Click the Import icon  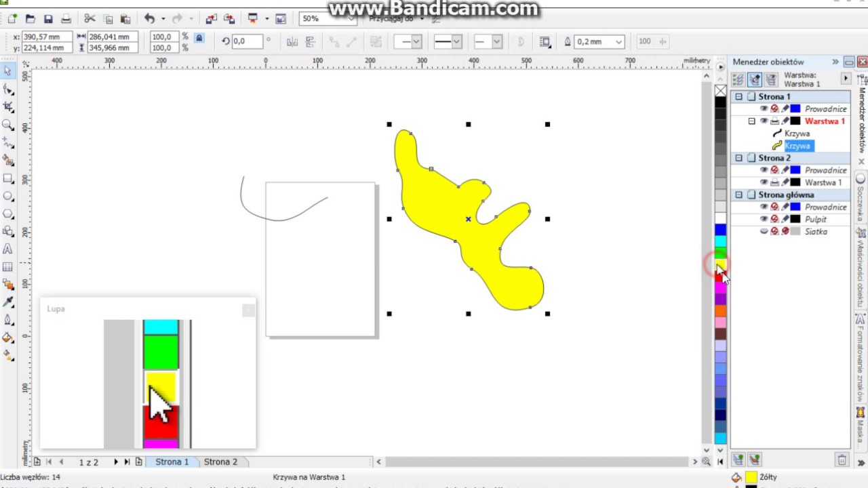[x=211, y=19]
